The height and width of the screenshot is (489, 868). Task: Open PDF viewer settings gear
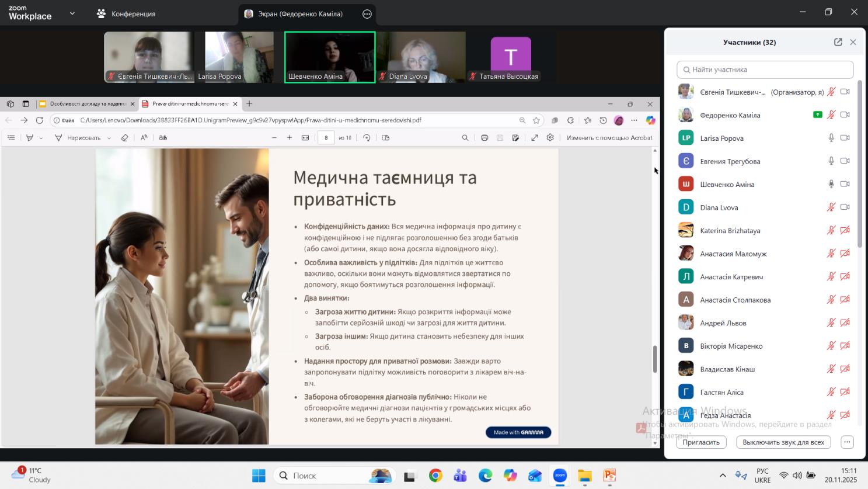[550, 138]
